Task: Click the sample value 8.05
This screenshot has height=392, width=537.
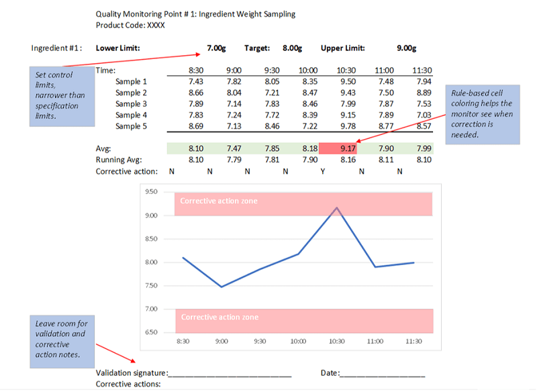Action: [x=272, y=81]
